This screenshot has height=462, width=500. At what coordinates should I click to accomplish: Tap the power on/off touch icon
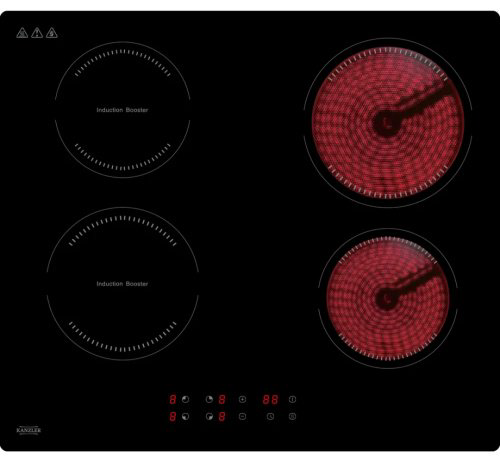coord(292,399)
